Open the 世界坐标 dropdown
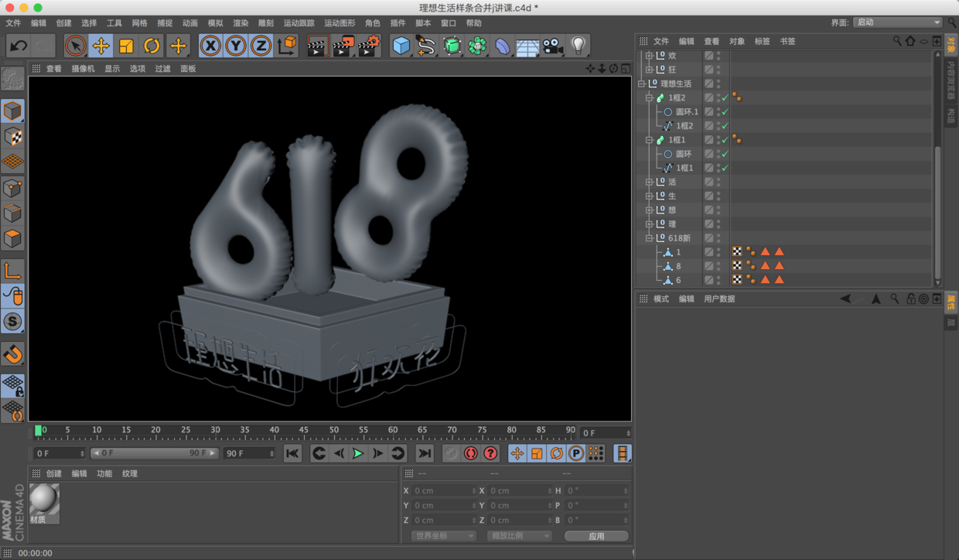The width and height of the screenshot is (959, 560). 443,536
